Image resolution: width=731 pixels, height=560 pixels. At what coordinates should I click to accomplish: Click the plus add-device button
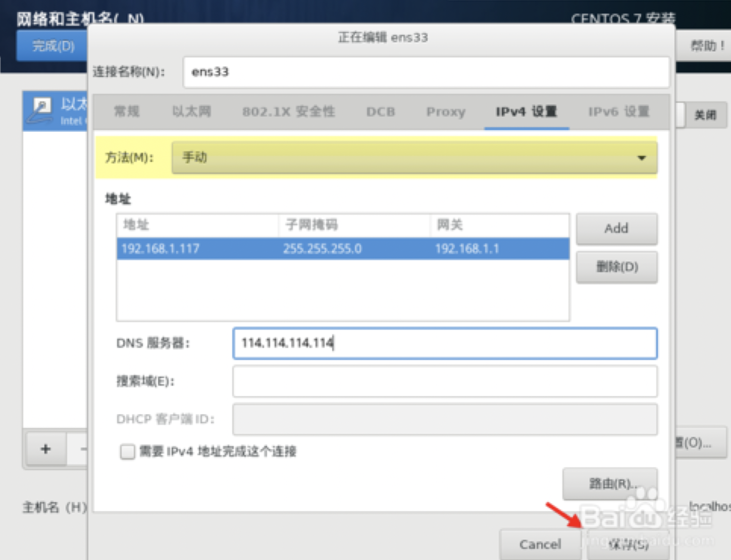tap(45, 449)
